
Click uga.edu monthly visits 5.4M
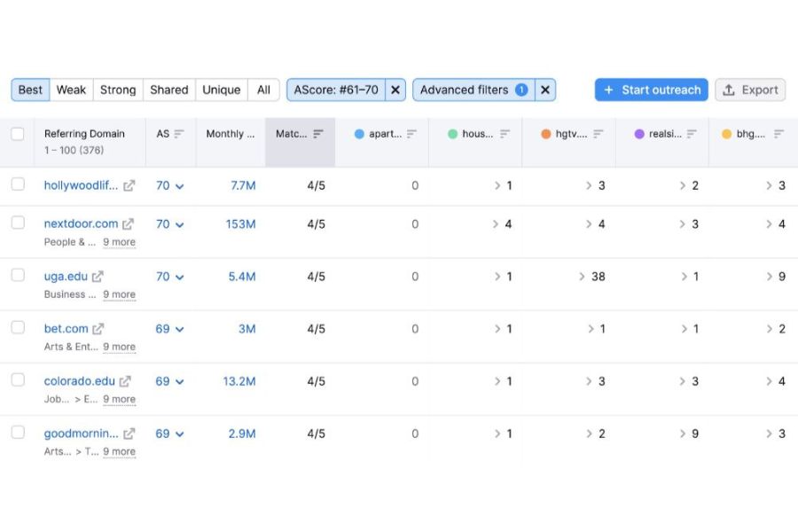click(242, 277)
